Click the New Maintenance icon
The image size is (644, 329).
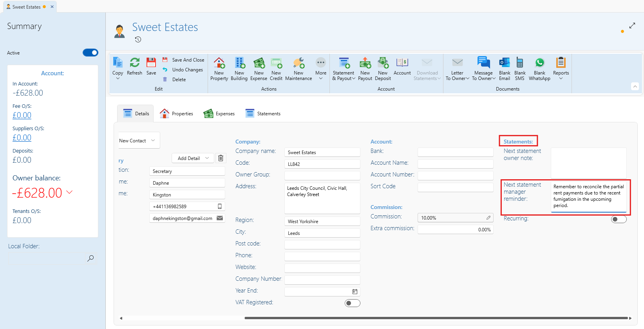[x=298, y=64]
